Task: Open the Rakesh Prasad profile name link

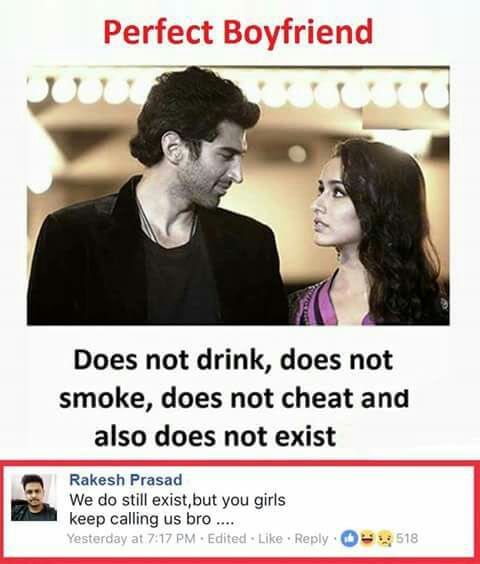Action: click(126, 479)
